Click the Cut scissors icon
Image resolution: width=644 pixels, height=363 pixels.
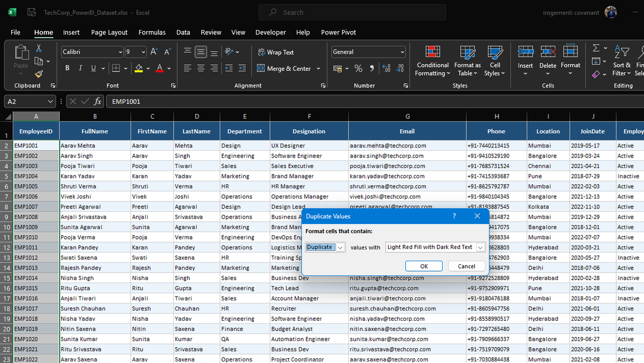tap(39, 48)
